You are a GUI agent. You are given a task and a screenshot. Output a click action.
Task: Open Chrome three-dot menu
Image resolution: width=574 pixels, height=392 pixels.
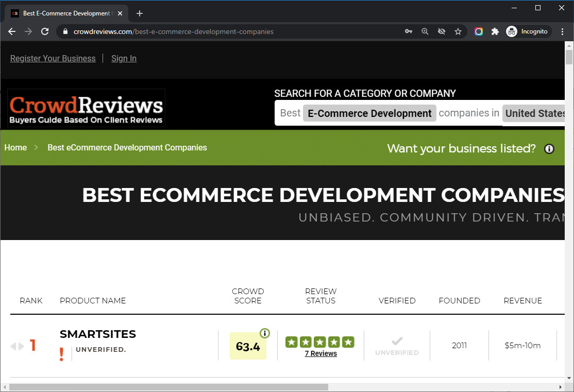click(562, 31)
